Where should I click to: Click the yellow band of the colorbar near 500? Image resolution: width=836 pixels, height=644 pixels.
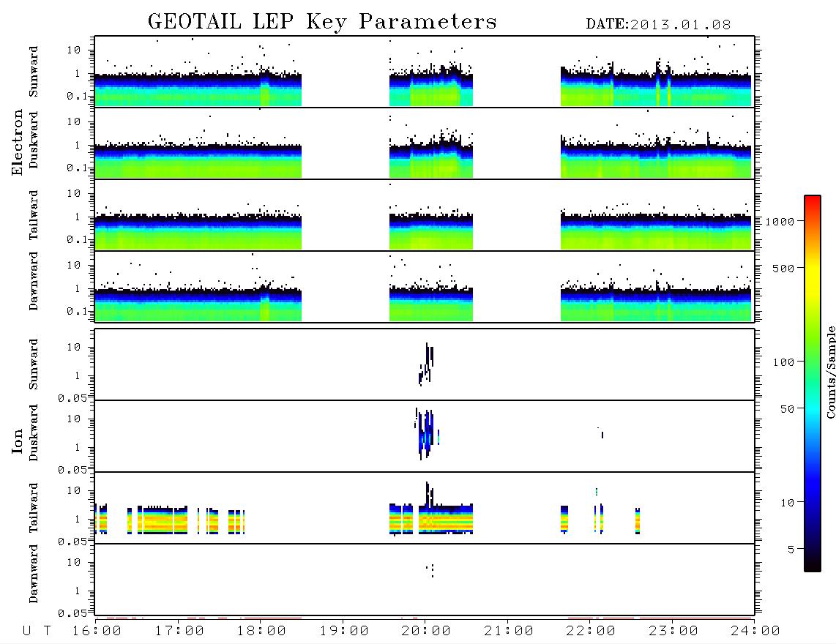pyautogui.click(x=813, y=269)
